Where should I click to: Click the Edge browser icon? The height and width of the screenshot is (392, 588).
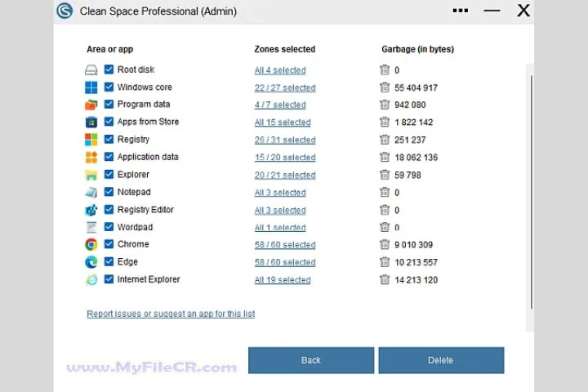pos(91,262)
